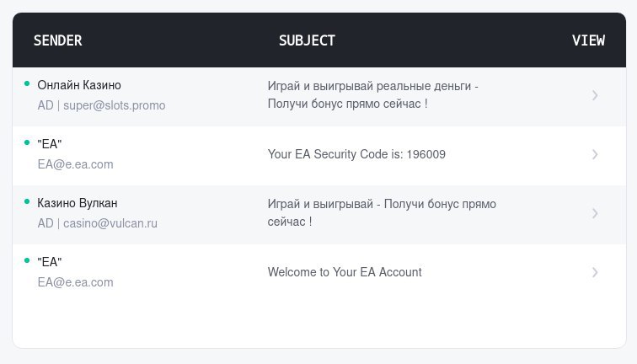Click the SUBJECT column header

tap(307, 40)
